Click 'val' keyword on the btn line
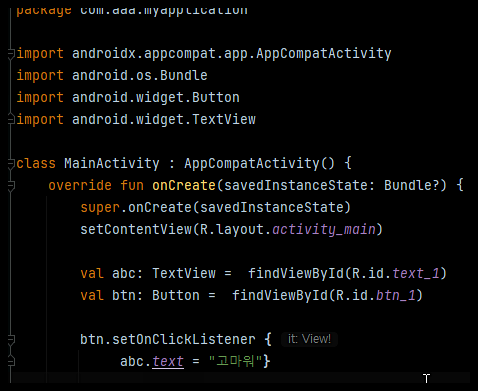 92,295
